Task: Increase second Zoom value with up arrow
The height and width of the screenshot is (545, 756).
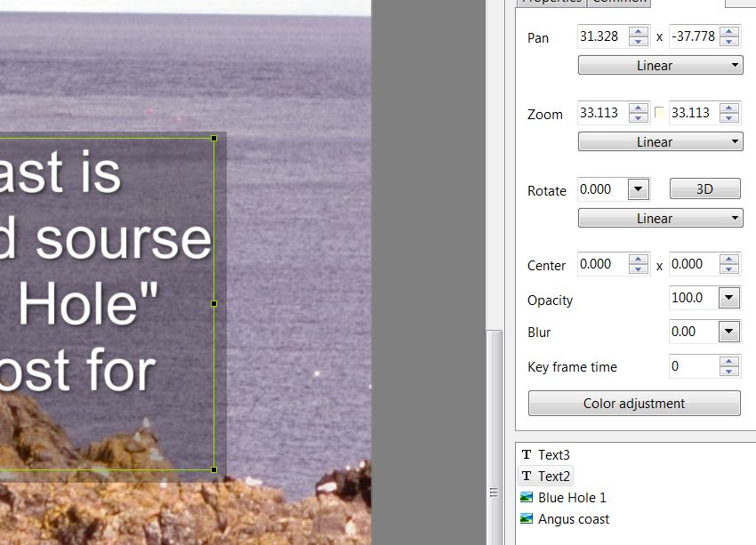Action: (x=729, y=108)
